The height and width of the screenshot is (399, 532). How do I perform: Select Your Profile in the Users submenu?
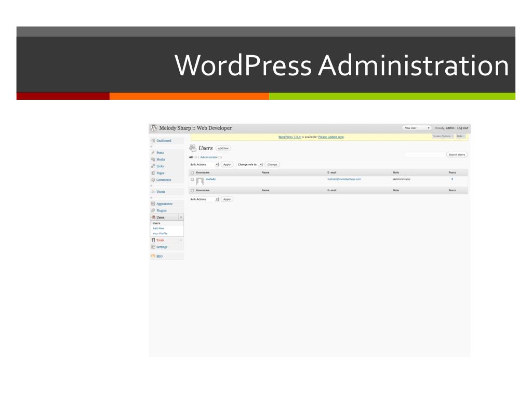point(160,233)
